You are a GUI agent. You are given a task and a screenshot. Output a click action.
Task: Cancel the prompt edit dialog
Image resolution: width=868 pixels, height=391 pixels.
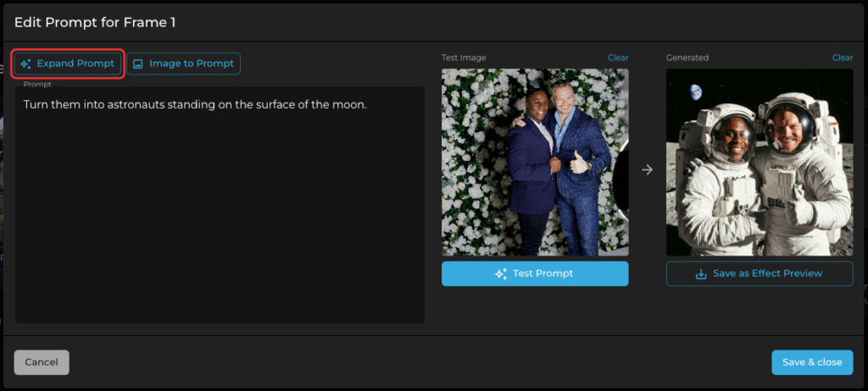42,362
